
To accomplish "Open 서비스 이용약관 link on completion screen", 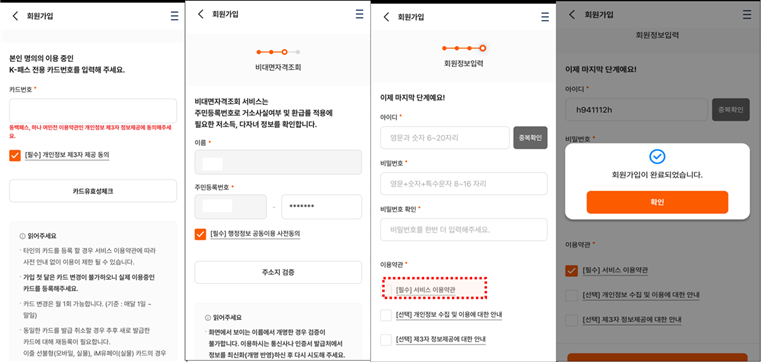I will coord(615,271).
